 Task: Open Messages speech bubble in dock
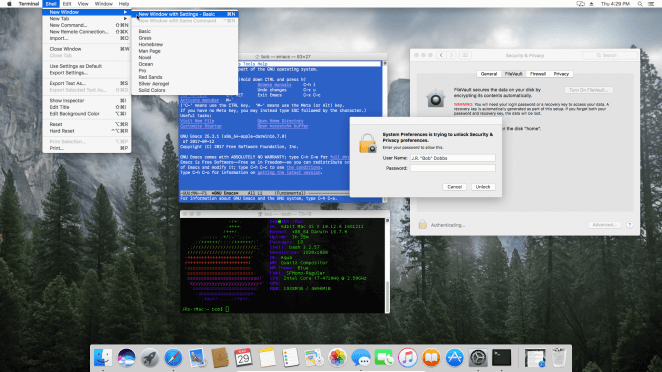361,358
